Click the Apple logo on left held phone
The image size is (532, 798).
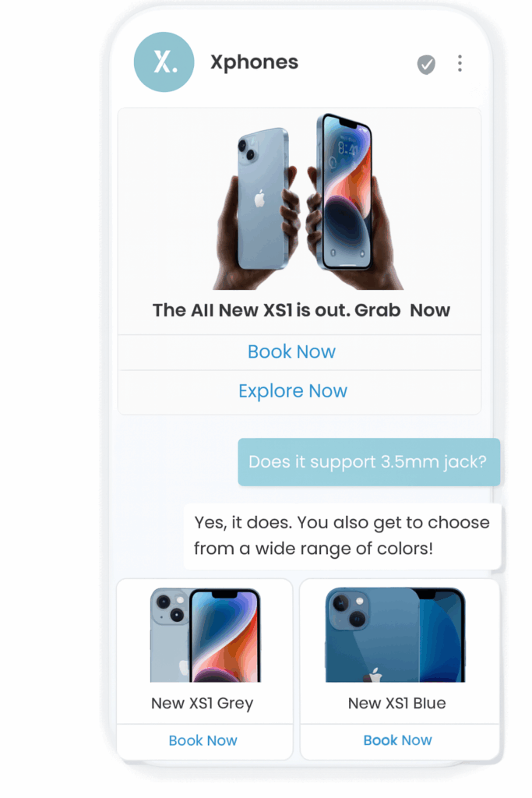[260, 199]
